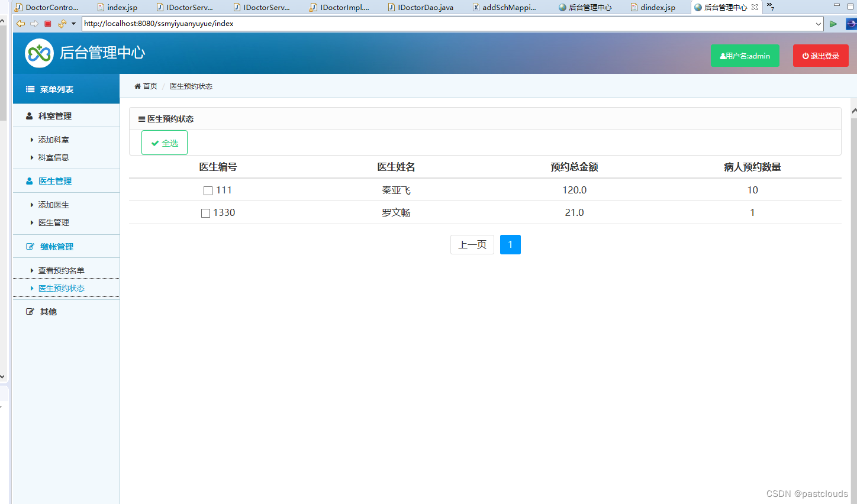The image size is (857, 504).
Task: Click the app logo beside 后台管理中心
Action: [39, 53]
